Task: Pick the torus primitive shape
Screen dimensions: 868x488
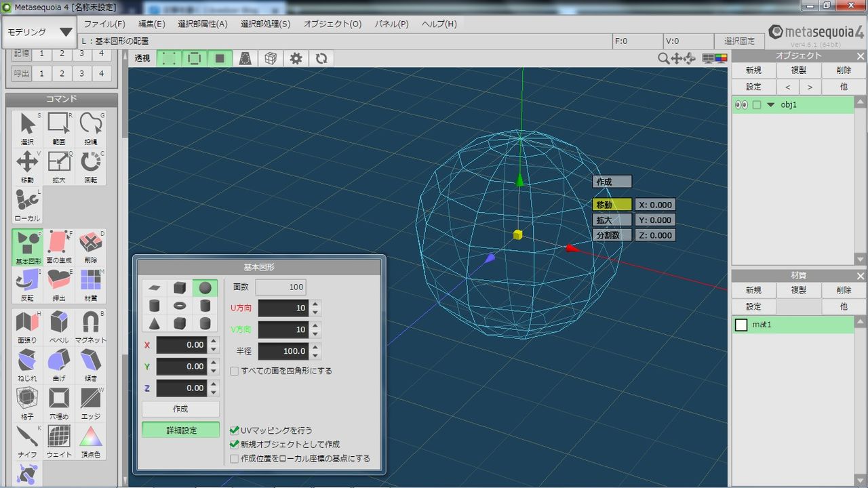Action: [x=180, y=306]
